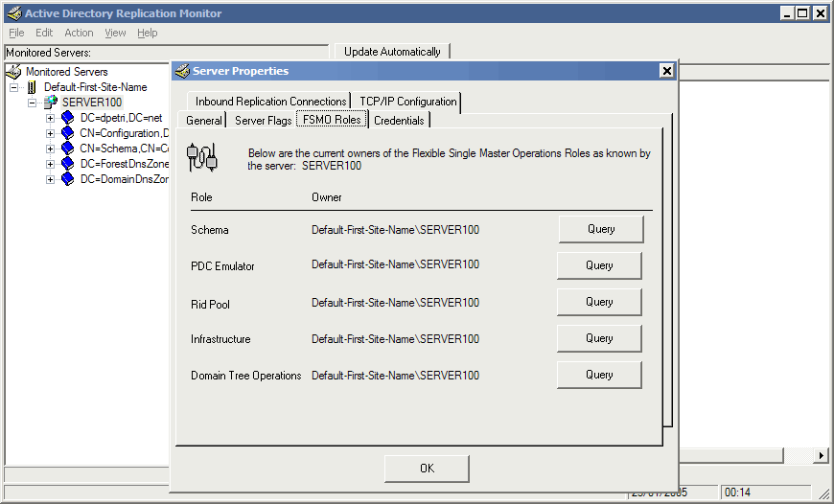
Task: Open the Help menu
Action: (x=148, y=33)
